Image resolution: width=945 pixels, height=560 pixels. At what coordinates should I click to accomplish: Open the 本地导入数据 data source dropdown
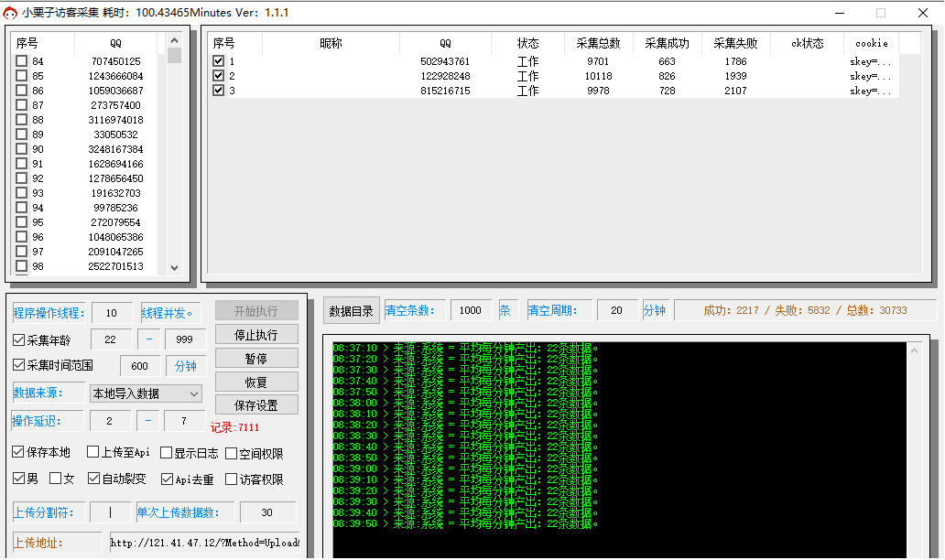click(145, 393)
